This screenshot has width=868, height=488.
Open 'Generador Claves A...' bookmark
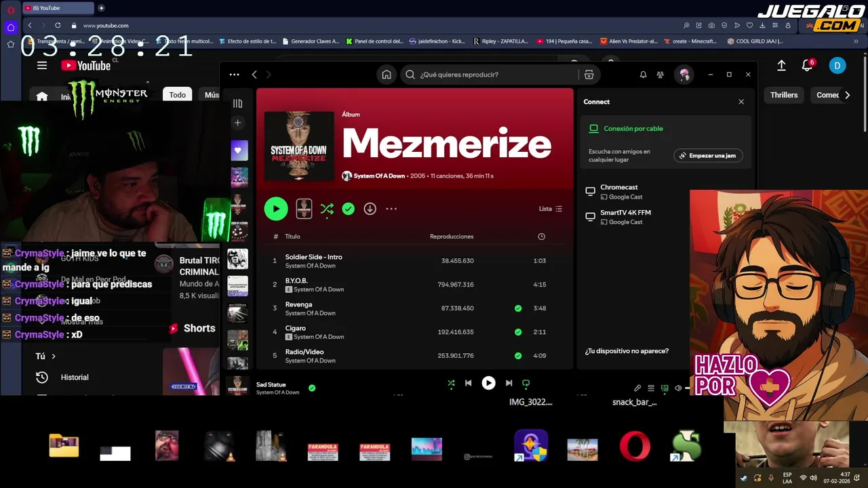[x=310, y=41]
